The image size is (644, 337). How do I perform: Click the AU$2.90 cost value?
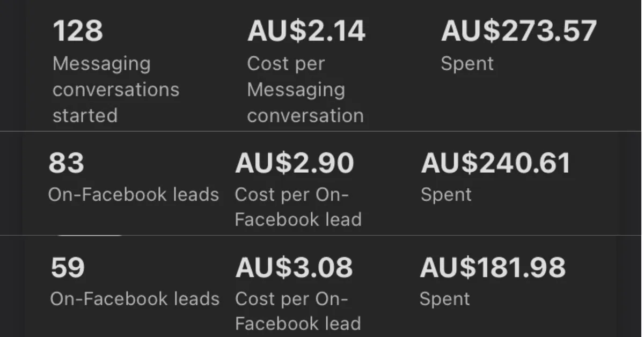(294, 163)
